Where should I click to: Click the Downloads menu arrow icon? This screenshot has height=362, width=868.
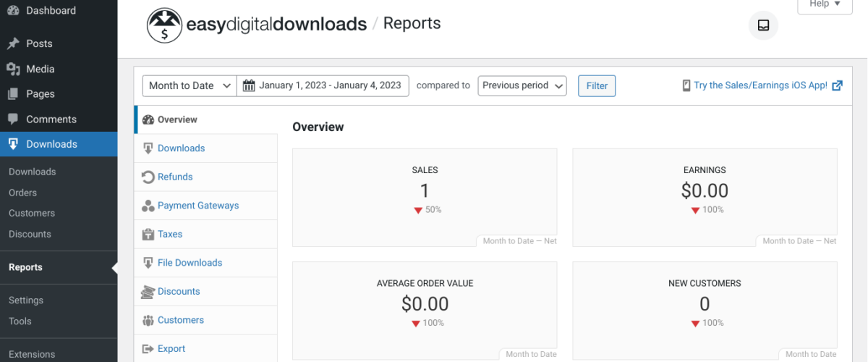coord(13,144)
